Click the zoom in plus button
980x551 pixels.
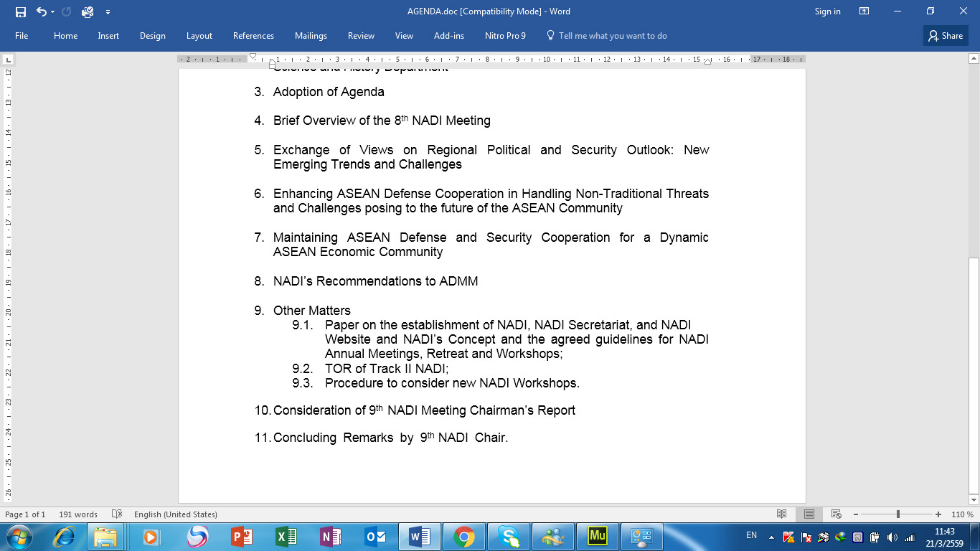(x=938, y=514)
